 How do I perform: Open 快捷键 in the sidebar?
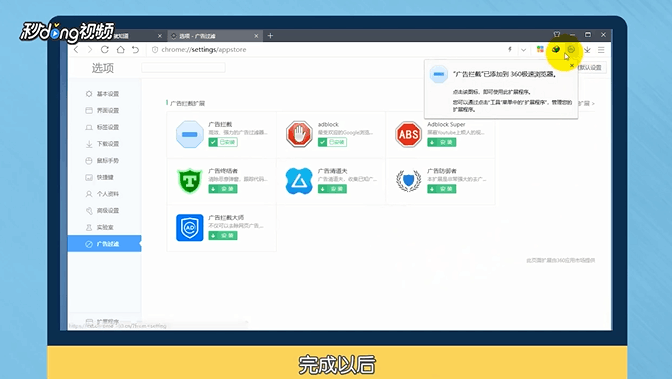[x=104, y=177]
